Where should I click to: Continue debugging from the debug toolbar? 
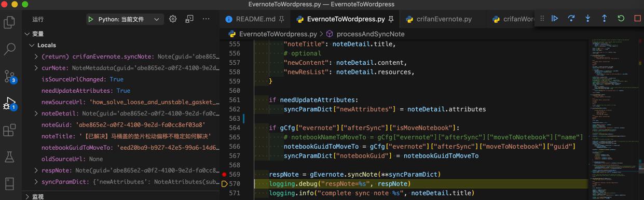click(555, 19)
